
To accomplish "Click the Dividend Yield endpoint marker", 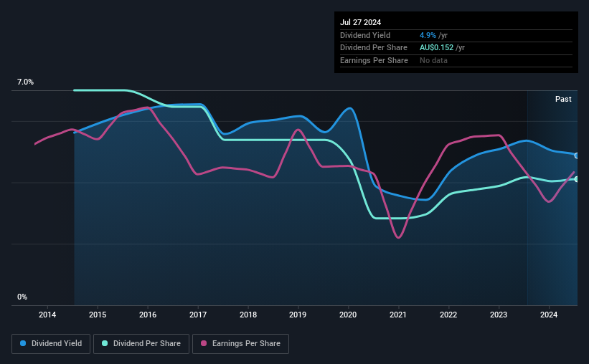I will 577,155.
